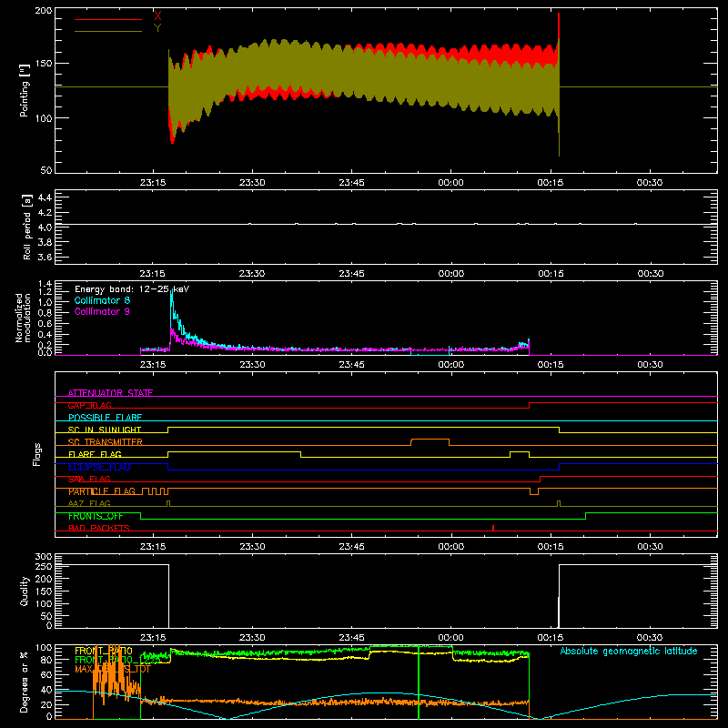Click the ECLIPSE_FLAG label
Screen dimensions: 728x728
(99, 467)
